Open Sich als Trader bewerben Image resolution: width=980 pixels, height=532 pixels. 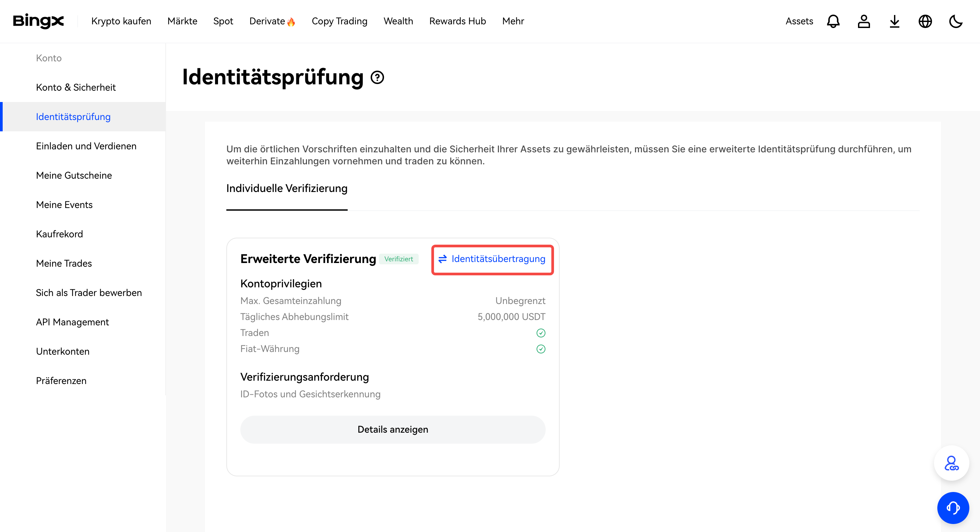pos(89,292)
